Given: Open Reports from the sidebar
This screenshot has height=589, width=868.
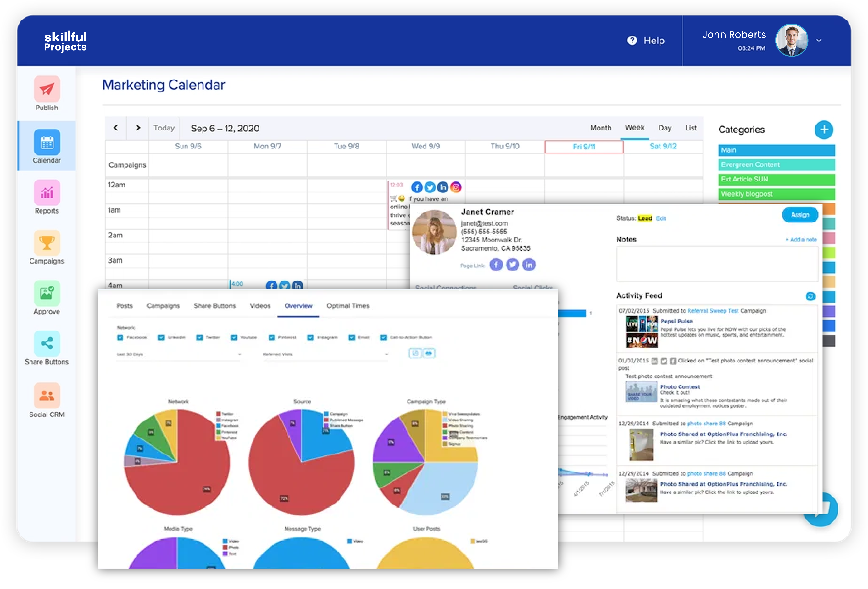Looking at the screenshot, I should (x=47, y=193).
